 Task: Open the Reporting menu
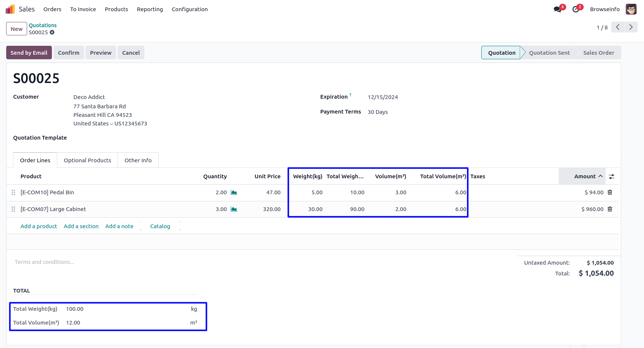(150, 9)
